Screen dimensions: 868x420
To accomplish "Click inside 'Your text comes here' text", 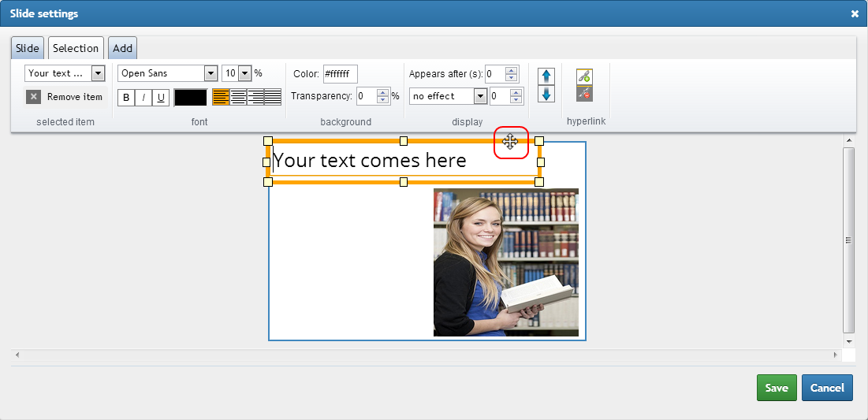I will (x=370, y=161).
